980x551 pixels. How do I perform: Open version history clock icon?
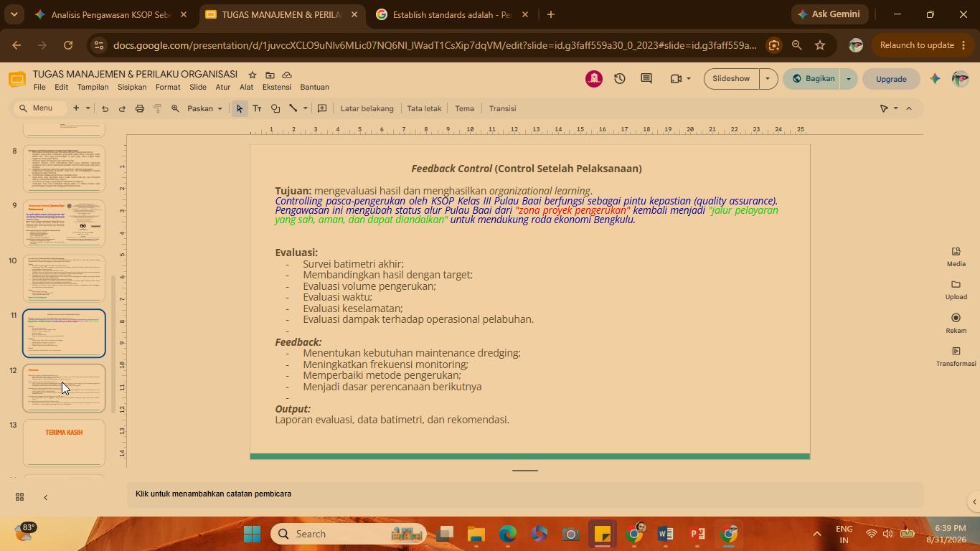[620, 78]
